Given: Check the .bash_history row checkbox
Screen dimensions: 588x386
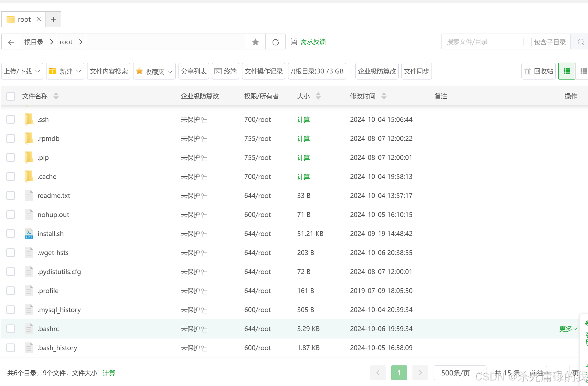Looking at the screenshot, I should click(11, 348).
